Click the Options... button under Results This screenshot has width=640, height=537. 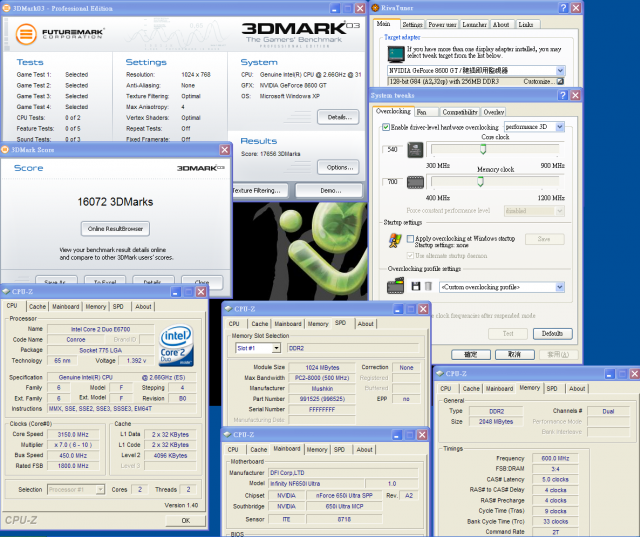pyautogui.click(x=338, y=167)
